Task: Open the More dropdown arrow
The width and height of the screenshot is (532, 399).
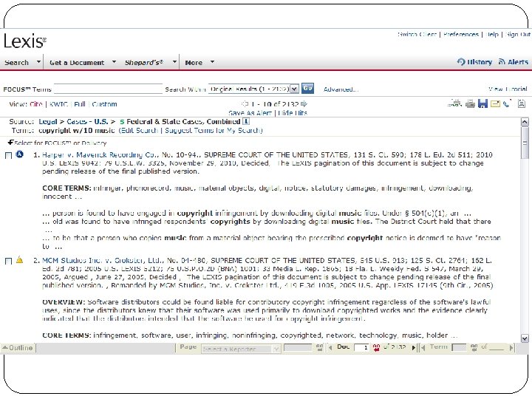Action: [212, 62]
